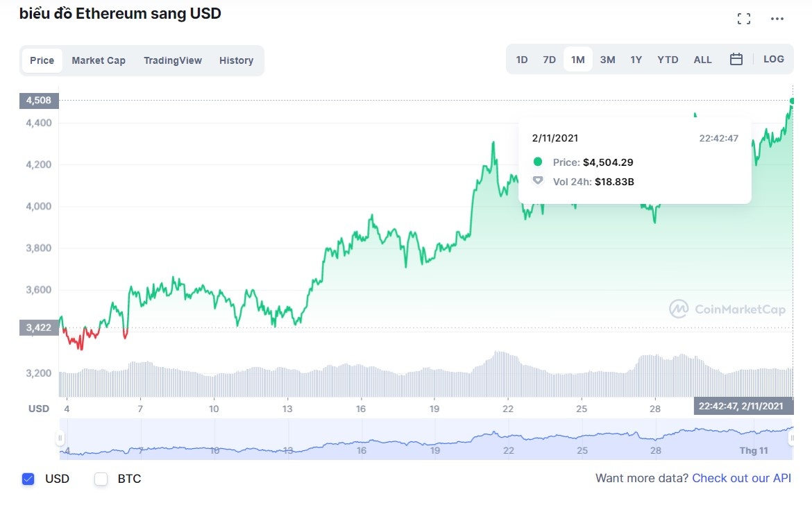Viewport: 812px width, 512px height.
Task: Switch chart to 7D view
Action: pos(549,60)
